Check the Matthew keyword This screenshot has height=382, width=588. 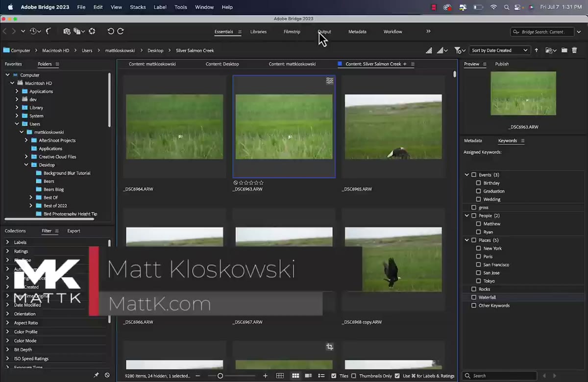click(x=479, y=224)
